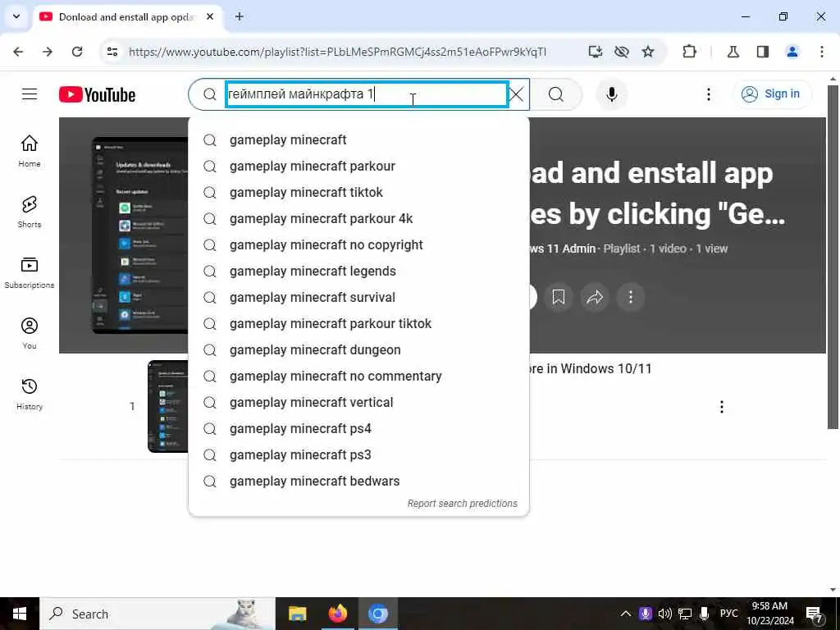
Task: Select 'gameplay minecraft bedwars' suggestion
Action: click(359, 481)
